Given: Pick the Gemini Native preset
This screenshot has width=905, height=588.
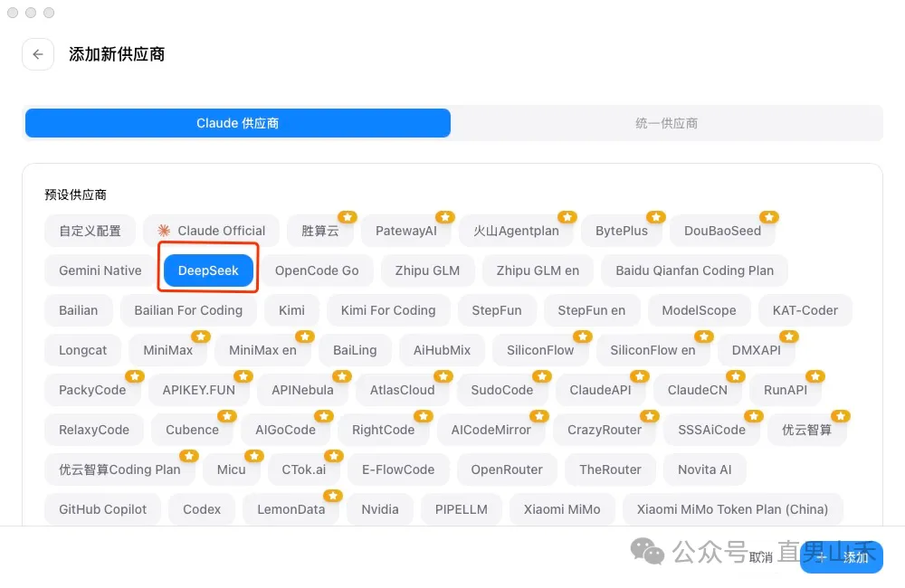Looking at the screenshot, I should 100,270.
